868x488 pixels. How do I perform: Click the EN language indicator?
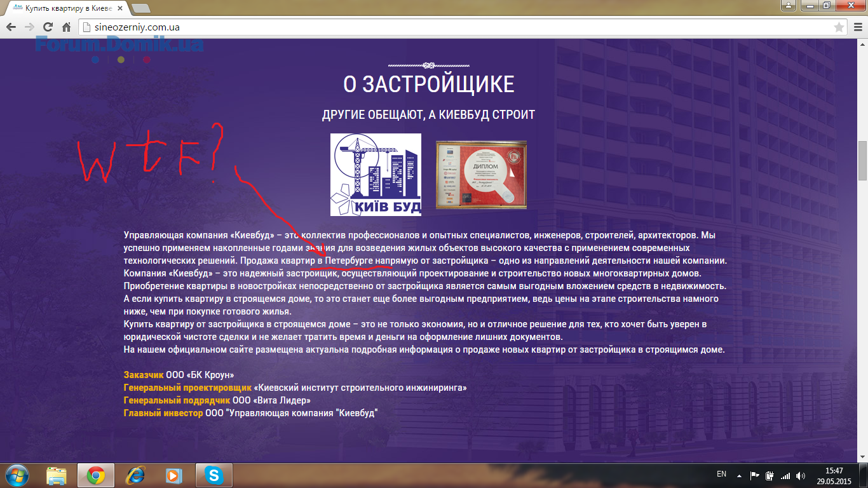pos(721,474)
